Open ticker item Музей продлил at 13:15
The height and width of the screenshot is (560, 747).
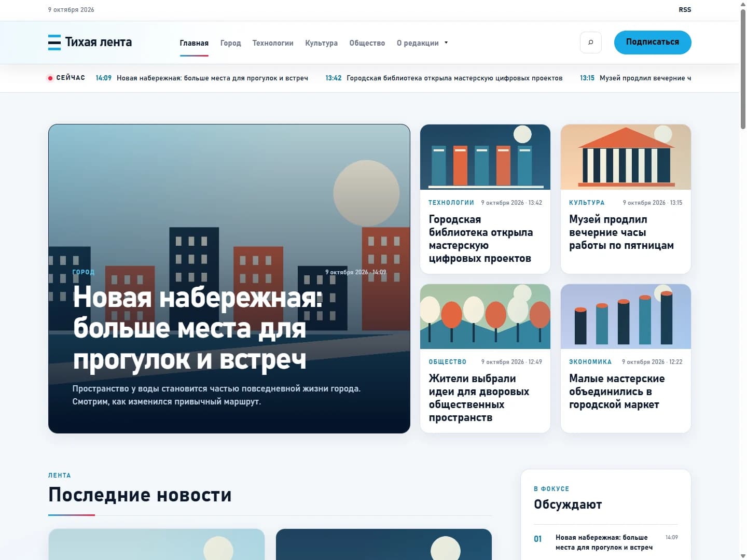(x=635, y=78)
